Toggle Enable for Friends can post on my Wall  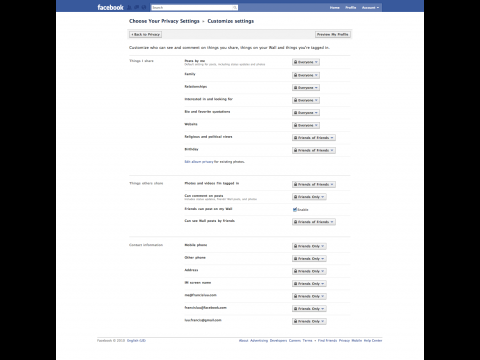tap(295, 209)
